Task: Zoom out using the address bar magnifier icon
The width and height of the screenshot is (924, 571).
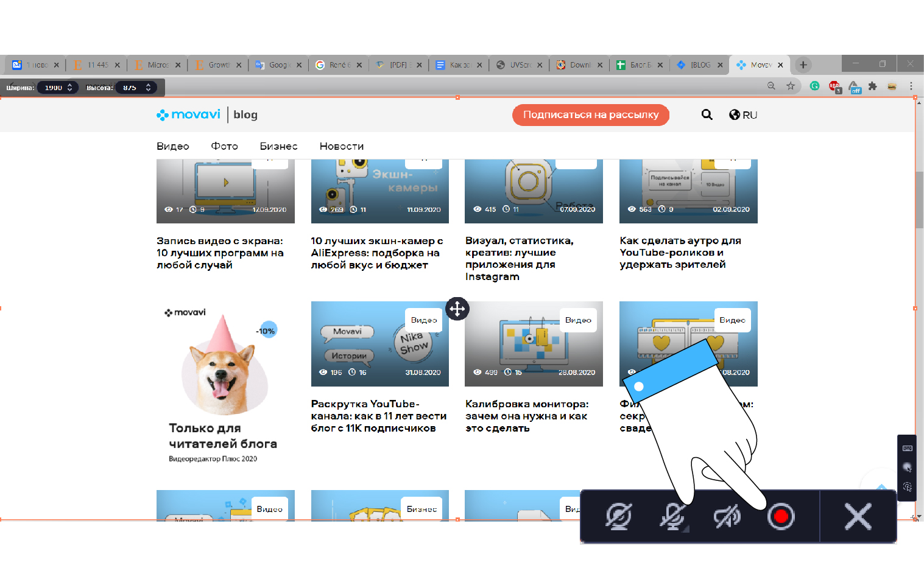Action: (x=771, y=86)
